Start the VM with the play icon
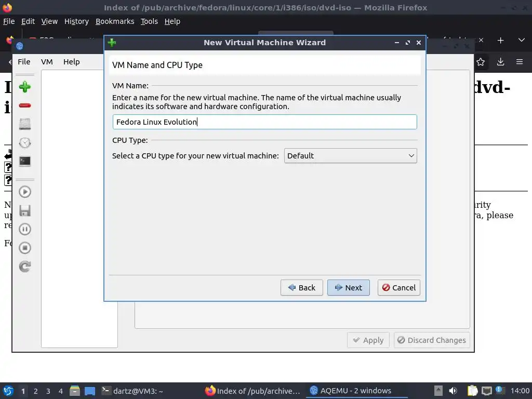This screenshot has height=399, width=532. click(x=25, y=192)
